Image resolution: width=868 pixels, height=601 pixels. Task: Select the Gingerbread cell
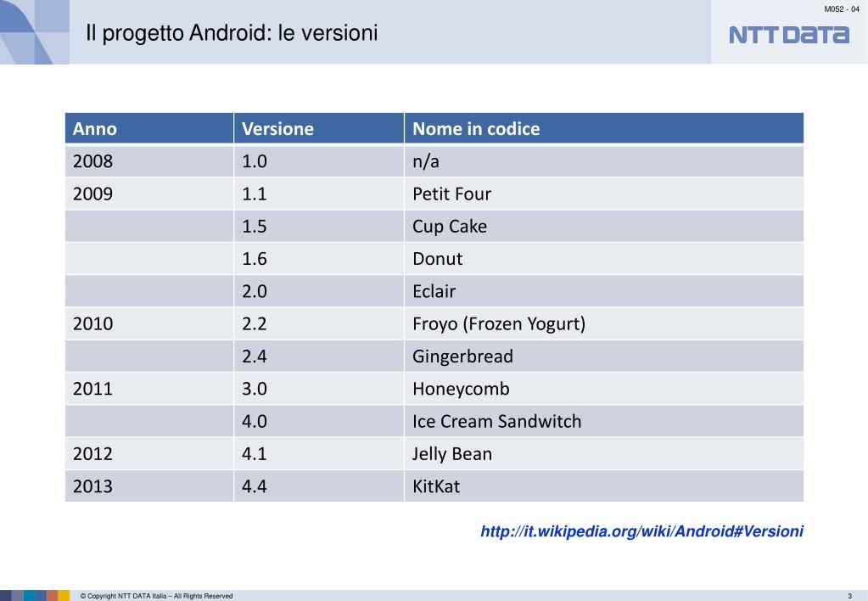tap(604, 357)
